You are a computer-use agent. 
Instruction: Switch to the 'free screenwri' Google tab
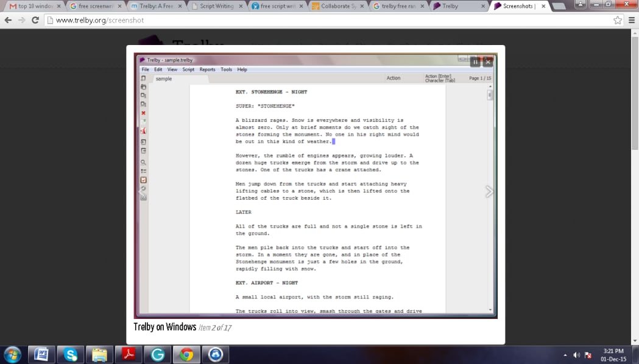pos(96,6)
